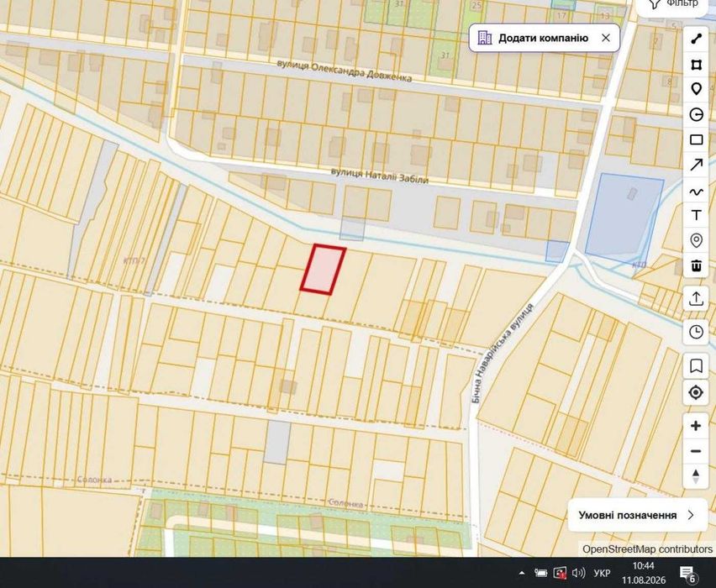Select the arrow drawing tool
The image size is (716, 588).
click(x=696, y=165)
